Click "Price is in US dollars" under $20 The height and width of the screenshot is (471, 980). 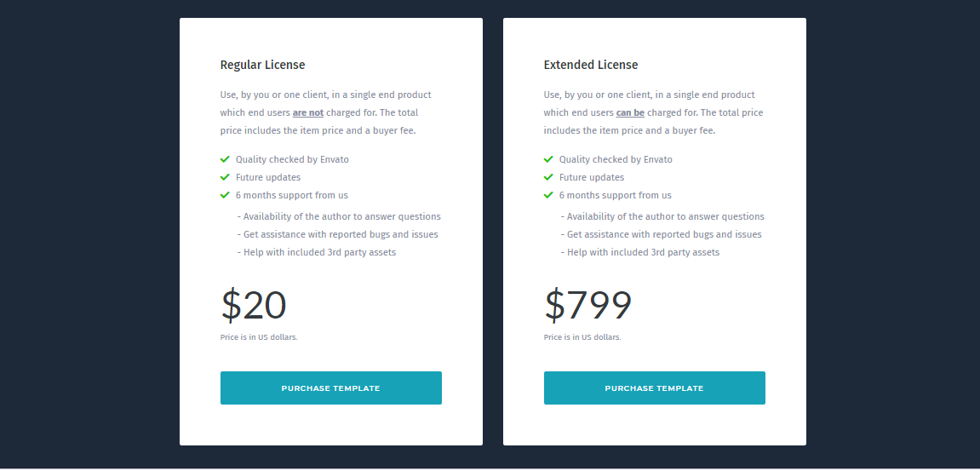click(x=259, y=337)
